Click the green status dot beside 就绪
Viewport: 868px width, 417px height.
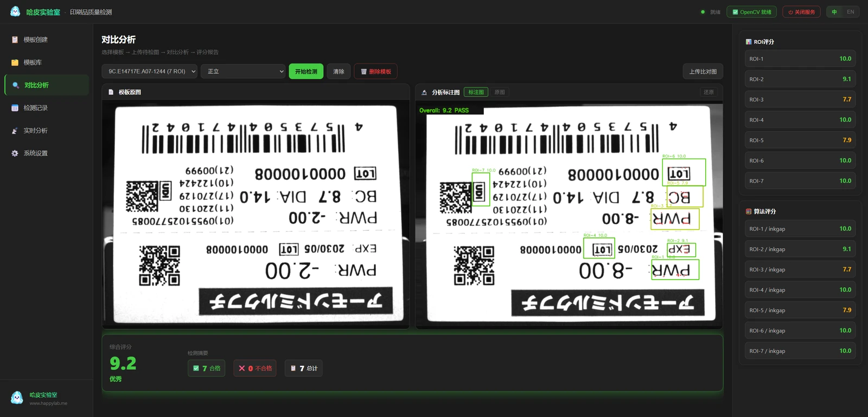click(703, 12)
